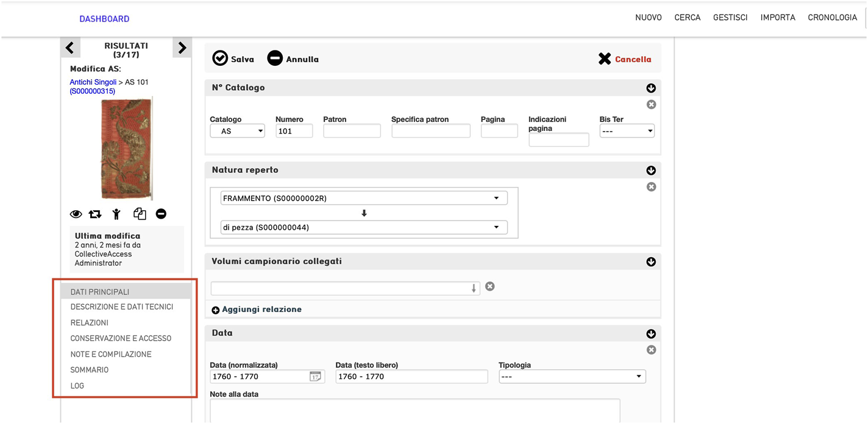Click the person figure icon under thumbnail
Screen dimensions: 868x424
(116, 214)
